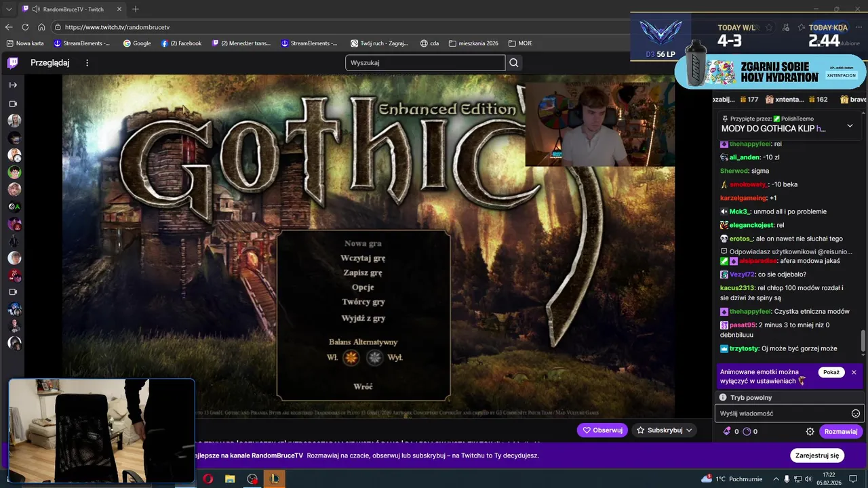The height and width of the screenshot is (488, 868).
Task: Select Nowa gra in Gothic menu
Action: [x=363, y=243]
